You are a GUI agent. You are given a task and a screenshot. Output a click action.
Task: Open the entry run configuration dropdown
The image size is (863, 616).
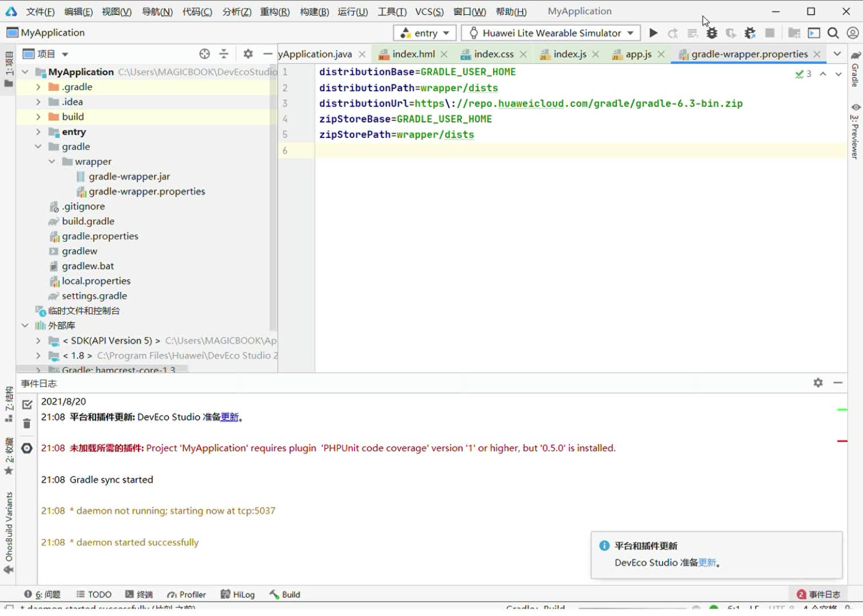click(x=425, y=33)
